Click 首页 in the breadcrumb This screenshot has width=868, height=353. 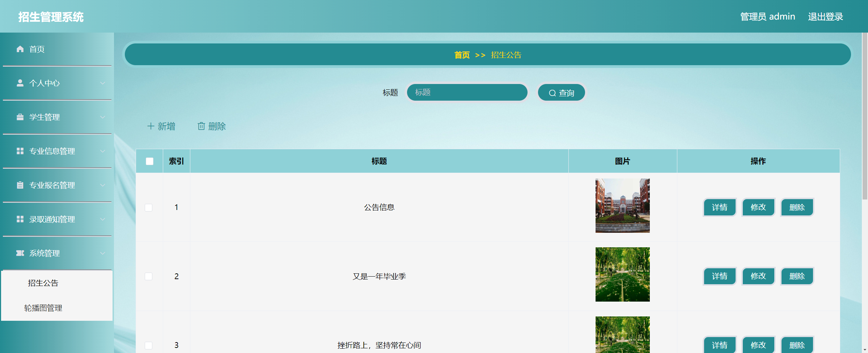(462, 55)
